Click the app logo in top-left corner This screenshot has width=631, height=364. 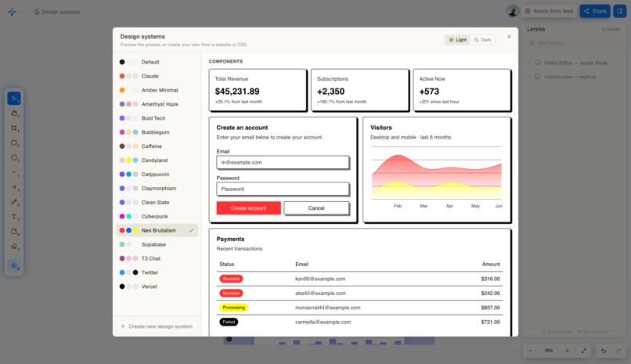tap(12, 12)
